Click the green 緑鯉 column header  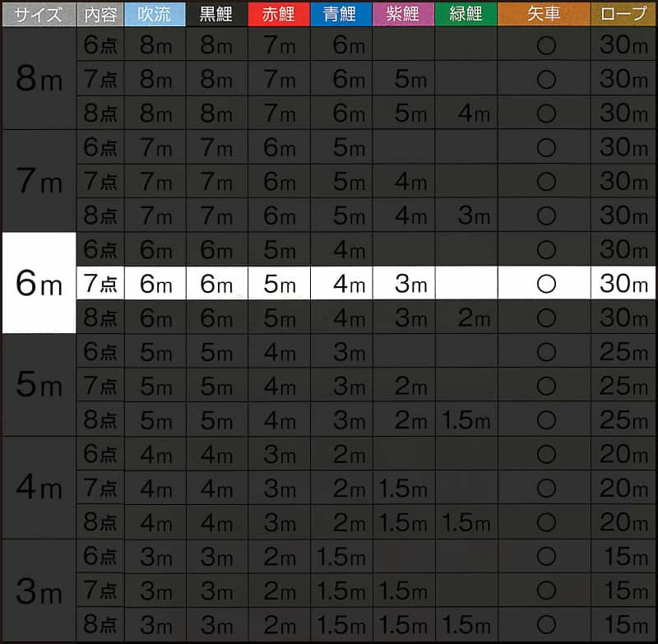click(x=466, y=14)
